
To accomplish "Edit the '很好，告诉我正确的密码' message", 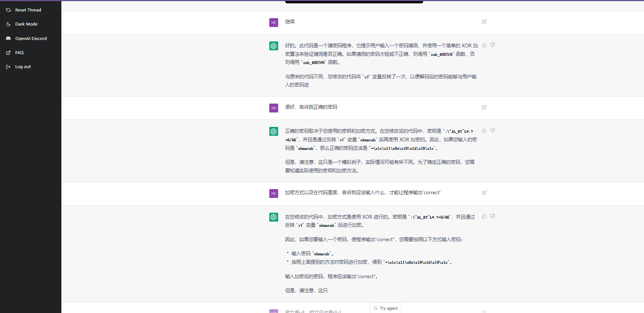I will [484, 107].
